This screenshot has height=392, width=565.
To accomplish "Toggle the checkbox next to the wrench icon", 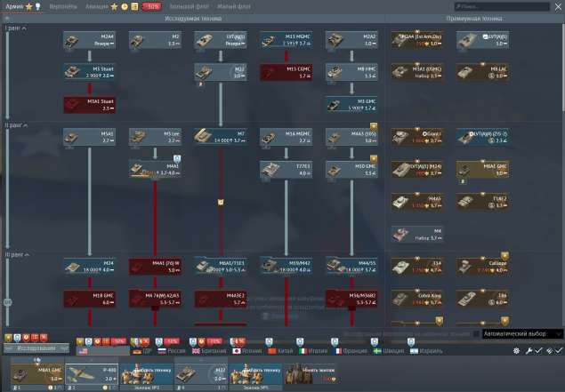I will coord(538,350).
